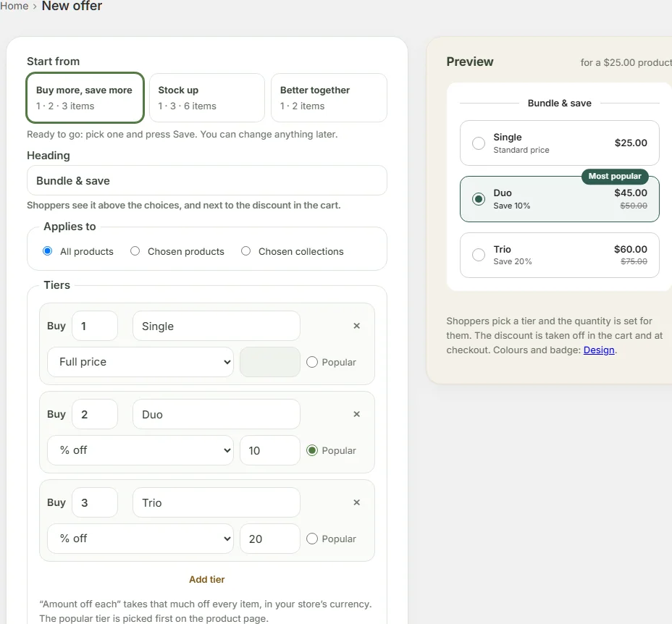Screen dimensions: 672x624
Task: Focus the Trio tier quantity field
Action: point(95,502)
